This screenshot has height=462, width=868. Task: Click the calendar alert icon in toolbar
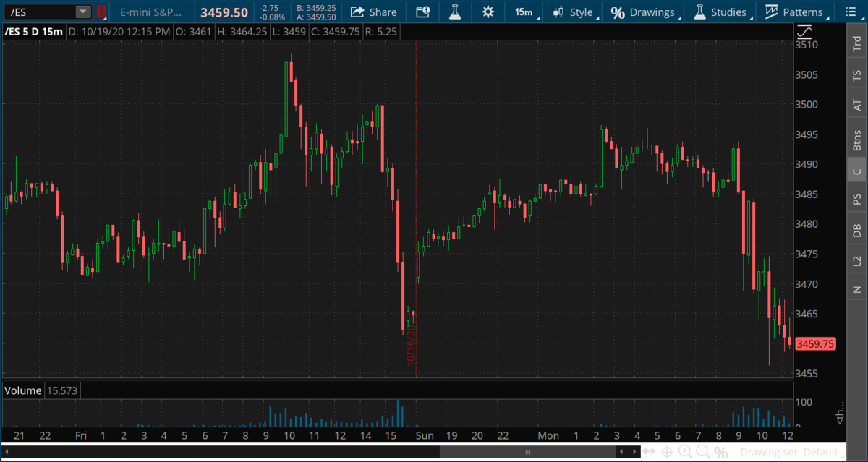click(x=422, y=12)
